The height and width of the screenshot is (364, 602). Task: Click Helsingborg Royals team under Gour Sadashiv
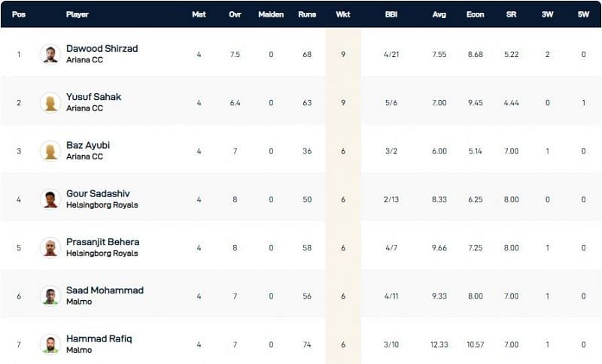(x=102, y=205)
